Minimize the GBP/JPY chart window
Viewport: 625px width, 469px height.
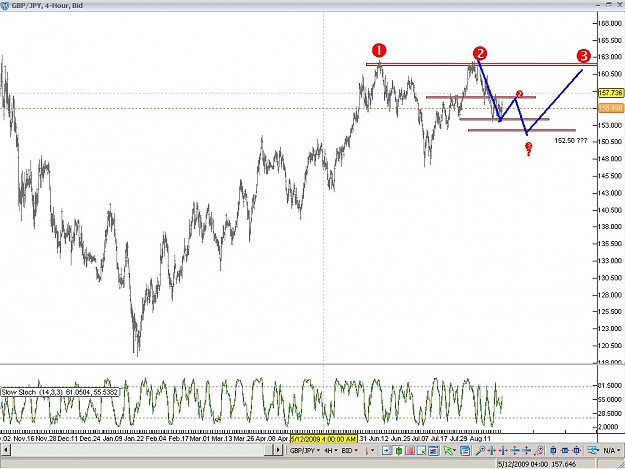(598, 5)
